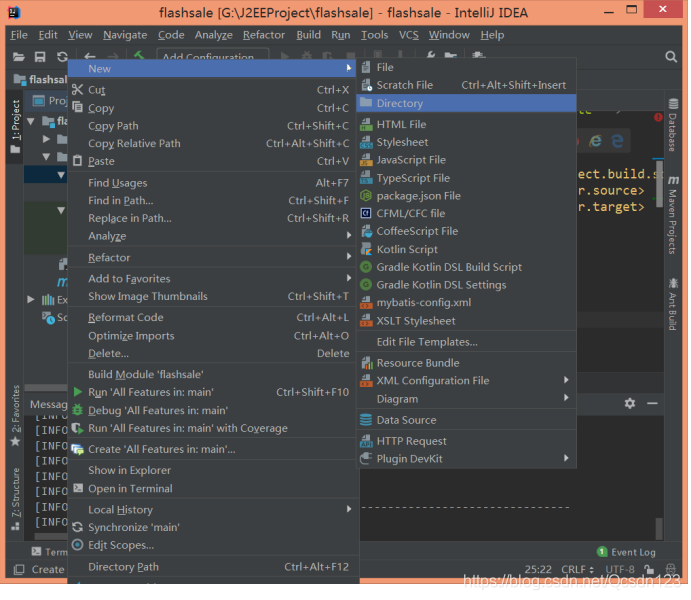Open the Ant Build side panel
Screen dimensions: 691x600
pyautogui.click(x=672, y=304)
